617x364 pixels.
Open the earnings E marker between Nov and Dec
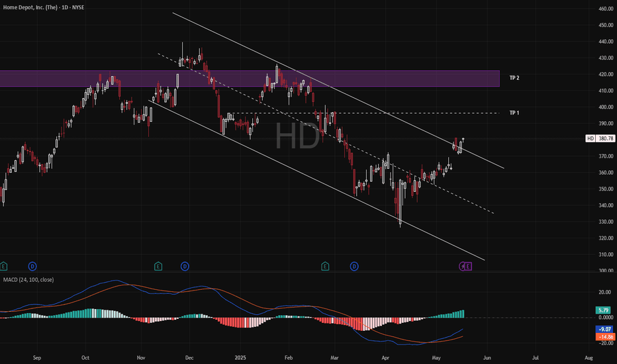pos(158,267)
